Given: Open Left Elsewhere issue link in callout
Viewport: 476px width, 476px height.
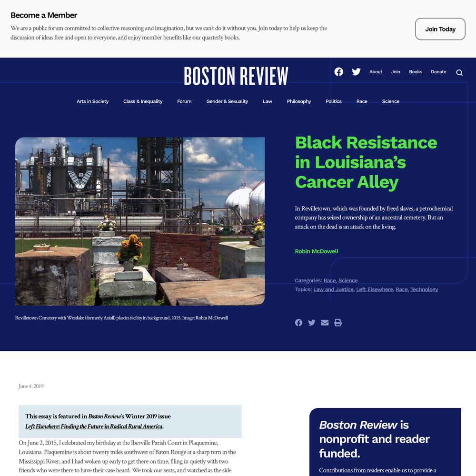Looking at the screenshot, I should pyautogui.click(x=94, y=426).
